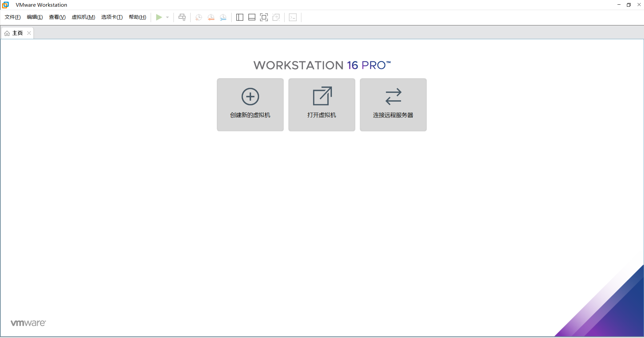Toggle the library sidebar panel icon
Image resolution: width=644 pixels, height=338 pixels.
click(x=240, y=17)
